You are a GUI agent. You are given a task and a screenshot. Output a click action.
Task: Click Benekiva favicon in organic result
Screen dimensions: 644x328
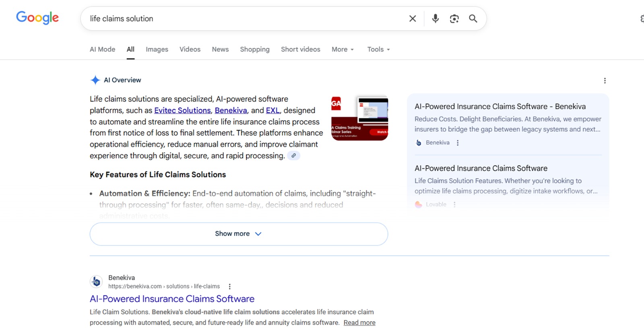click(x=96, y=282)
